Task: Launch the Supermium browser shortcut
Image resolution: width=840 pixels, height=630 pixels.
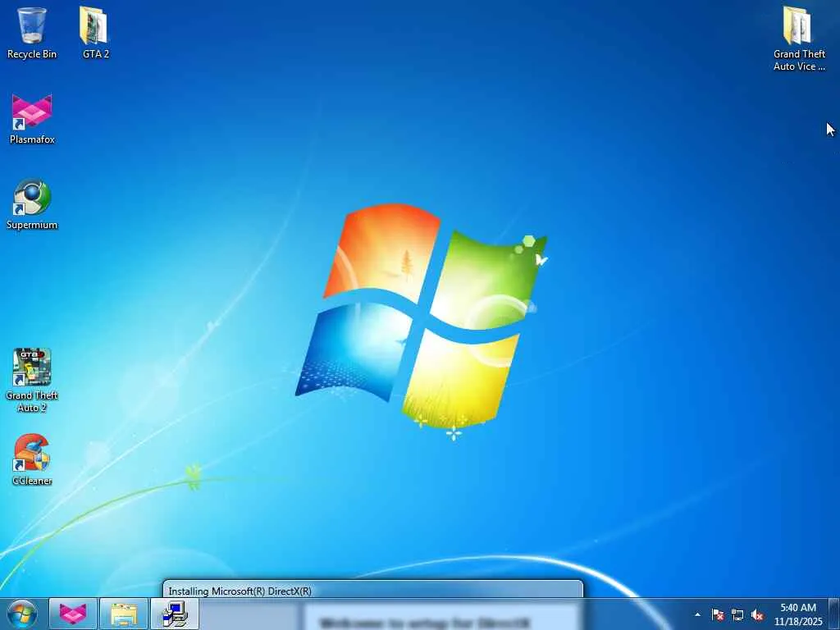Action: [32, 204]
